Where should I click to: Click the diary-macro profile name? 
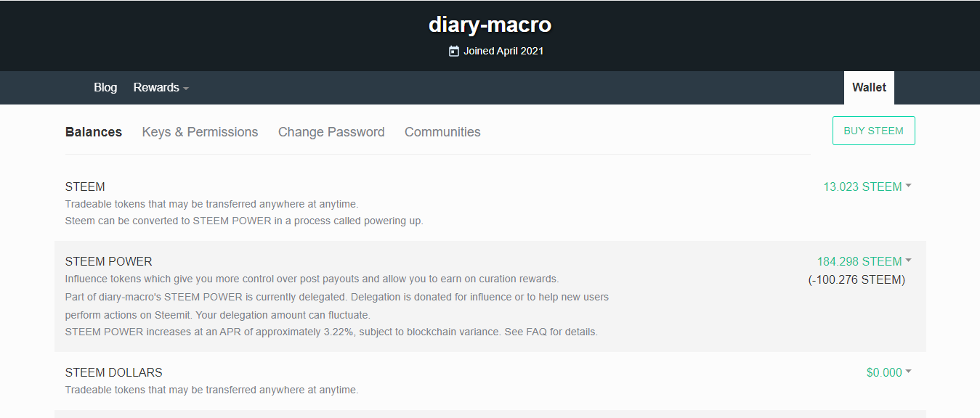coord(490,25)
